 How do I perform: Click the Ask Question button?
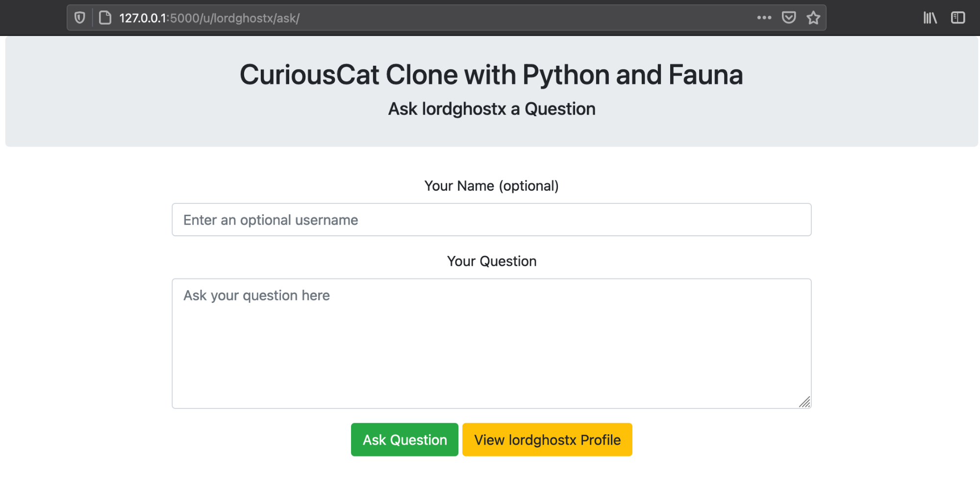[x=404, y=440]
